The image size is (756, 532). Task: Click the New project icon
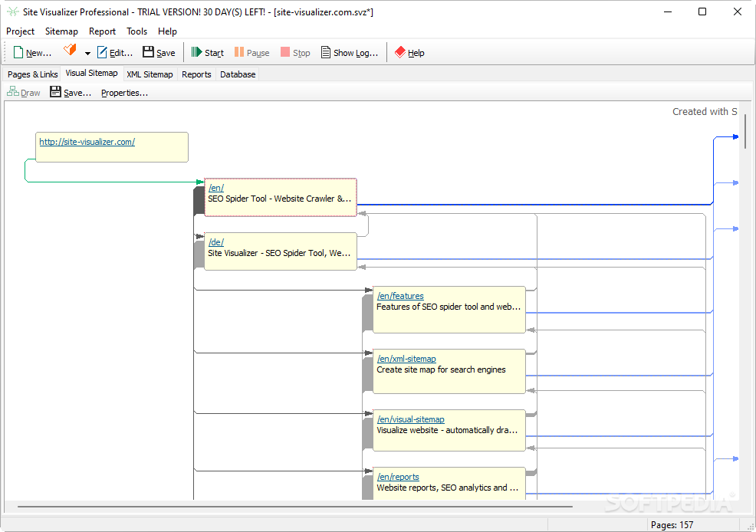click(18, 53)
